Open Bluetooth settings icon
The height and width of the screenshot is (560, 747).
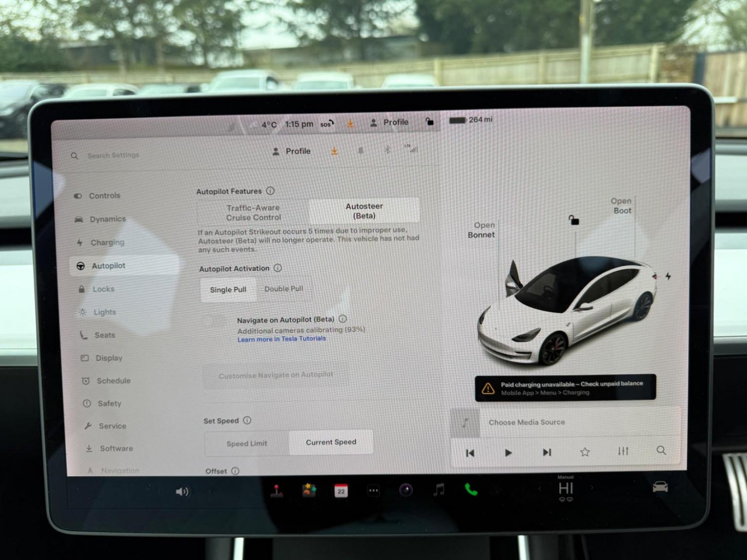click(x=387, y=149)
